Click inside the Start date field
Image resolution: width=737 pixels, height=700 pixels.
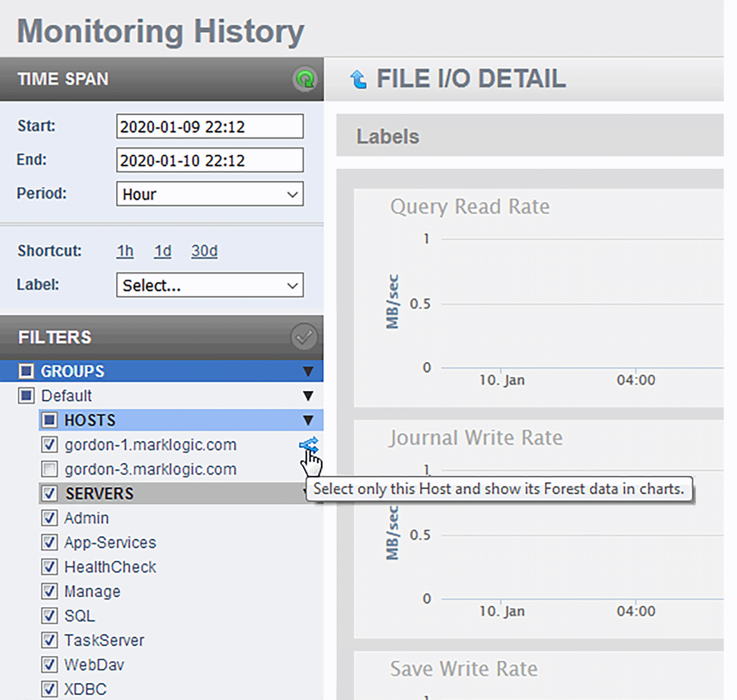point(209,127)
